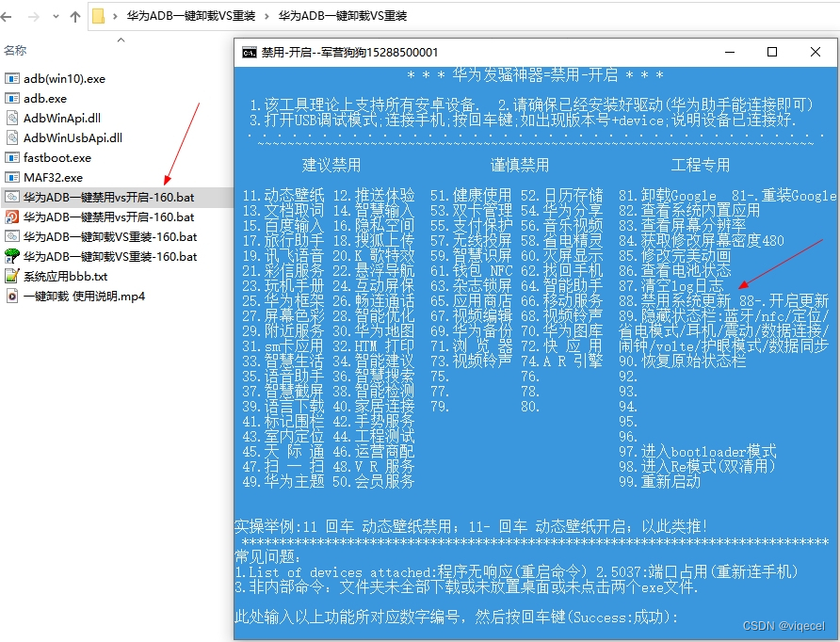This screenshot has width=840, height=642.
Task: Click the sort arrow above the 名称 column
Action: (x=121, y=40)
